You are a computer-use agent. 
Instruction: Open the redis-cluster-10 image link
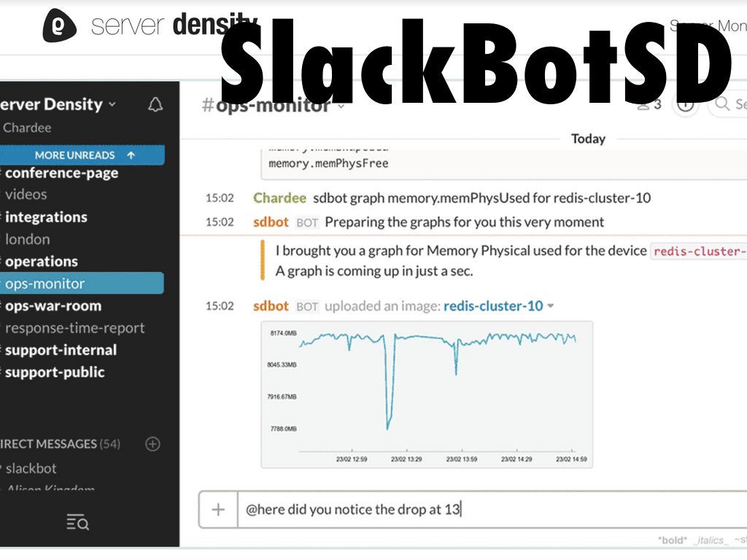pyautogui.click(x=493, y=306)
